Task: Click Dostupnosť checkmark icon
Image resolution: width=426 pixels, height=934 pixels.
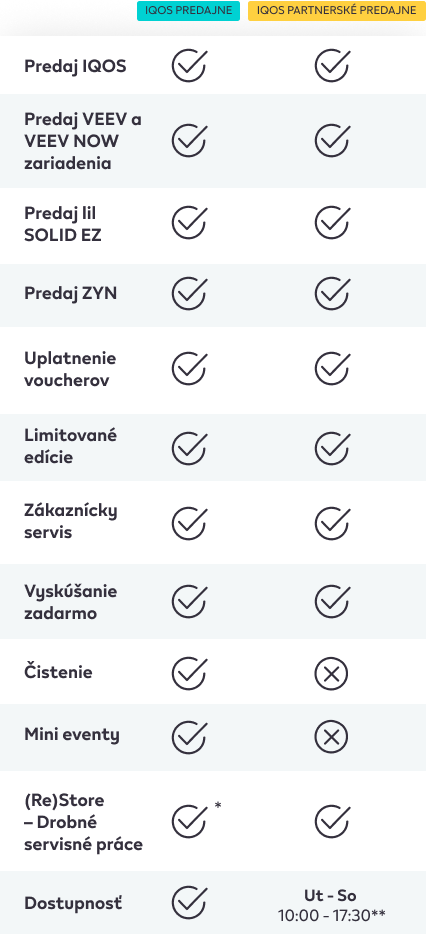Action: click(189, 902)
